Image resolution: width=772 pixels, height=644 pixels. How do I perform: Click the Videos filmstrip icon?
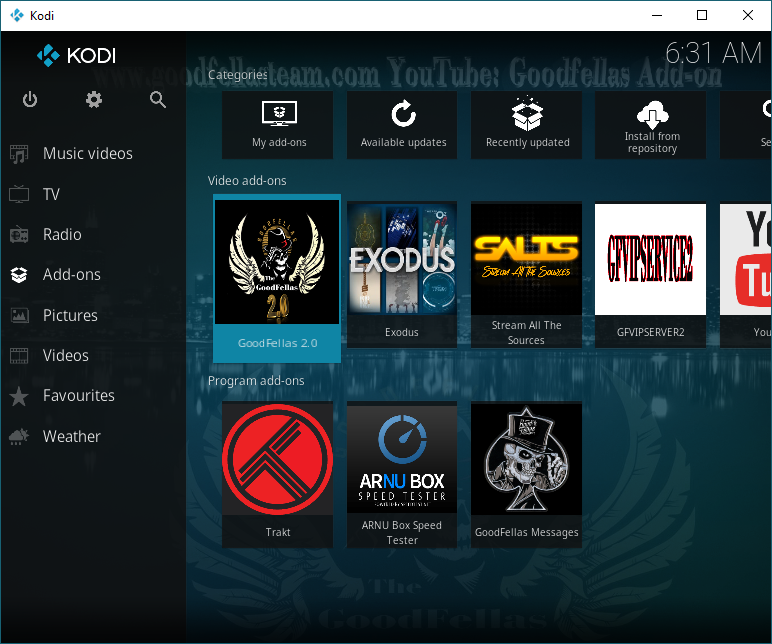(19, 355)
